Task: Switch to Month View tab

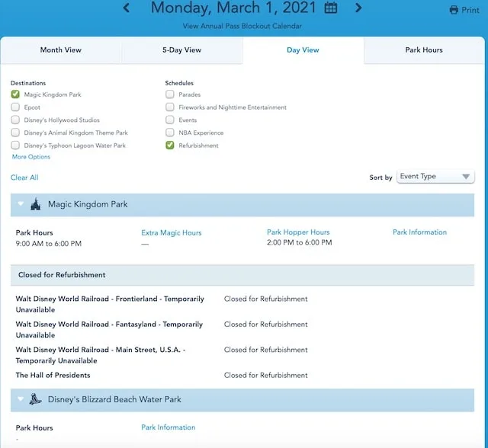Action: tap(61, 50)
